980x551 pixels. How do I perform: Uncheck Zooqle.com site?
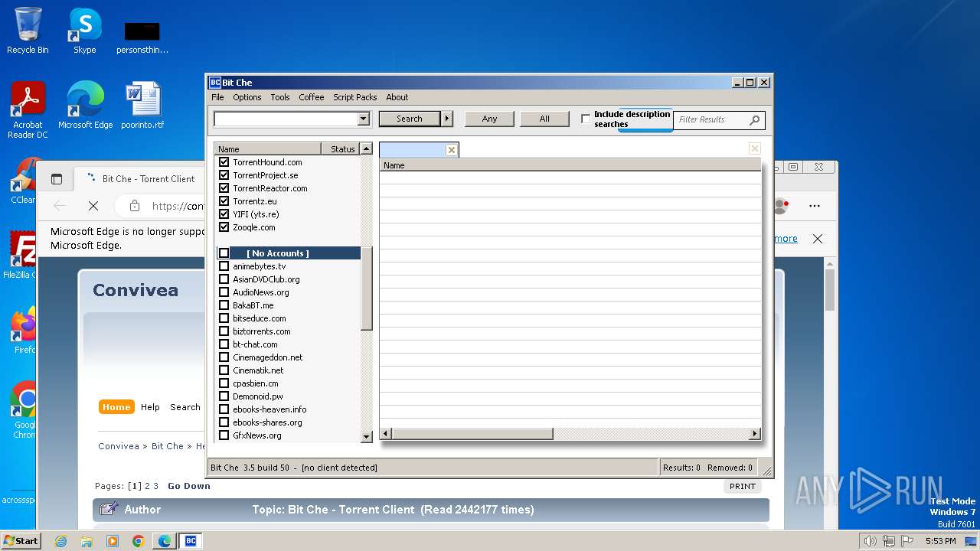point(224,227)
